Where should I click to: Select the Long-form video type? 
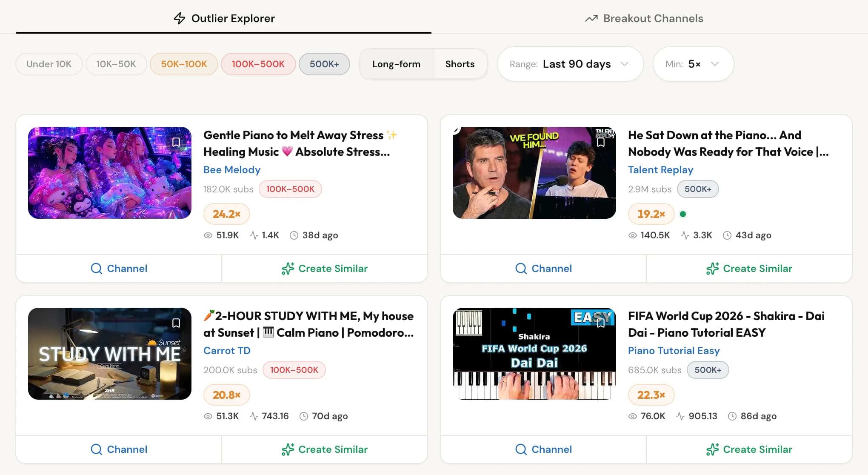pyautogui.click(x=396, y=64)
